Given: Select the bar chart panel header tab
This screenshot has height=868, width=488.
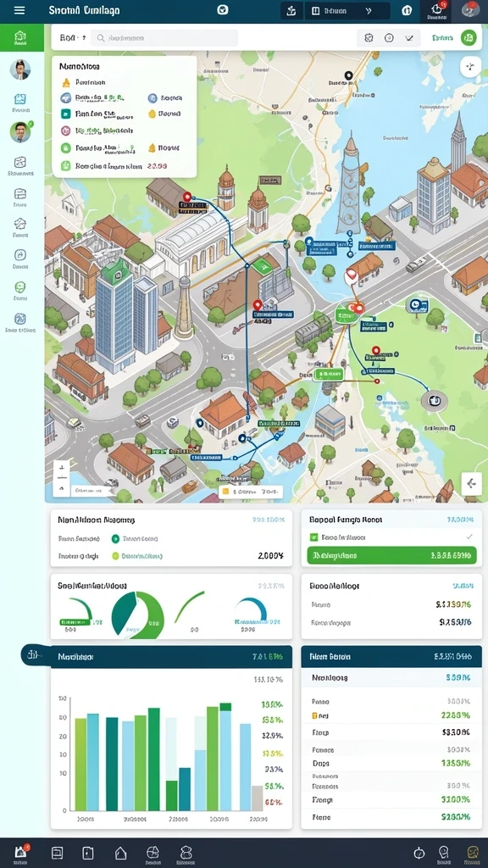Looking at the screenshot, I should pyautogui.click(x=171, y=657).
